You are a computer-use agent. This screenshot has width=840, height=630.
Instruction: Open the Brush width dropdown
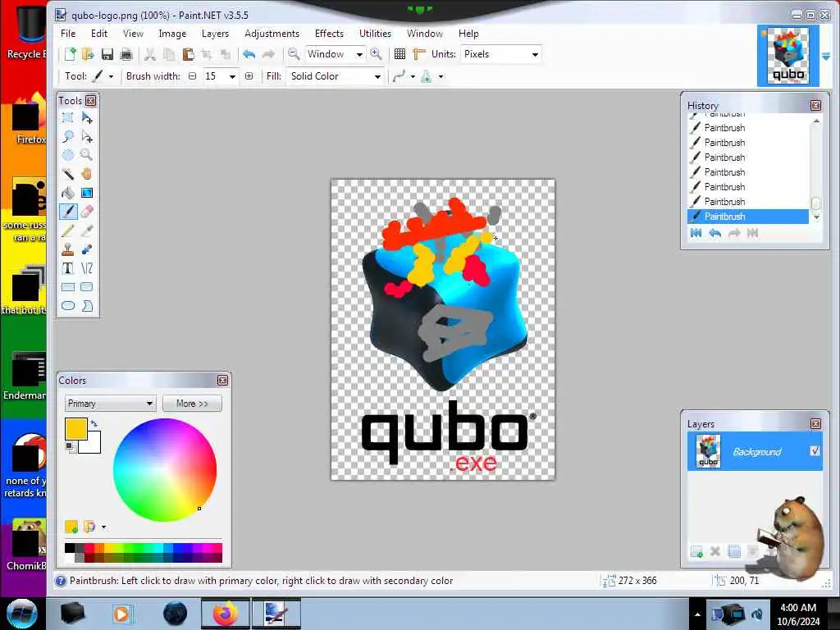tap(232, 76)
